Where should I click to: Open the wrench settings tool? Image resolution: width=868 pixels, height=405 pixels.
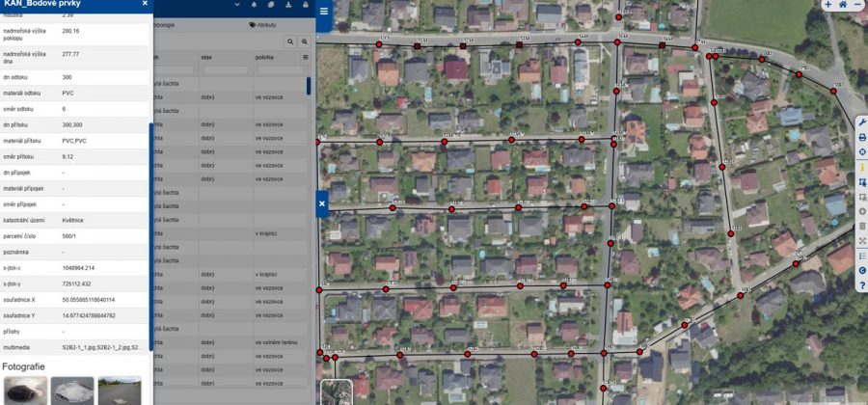coord(861,122)
